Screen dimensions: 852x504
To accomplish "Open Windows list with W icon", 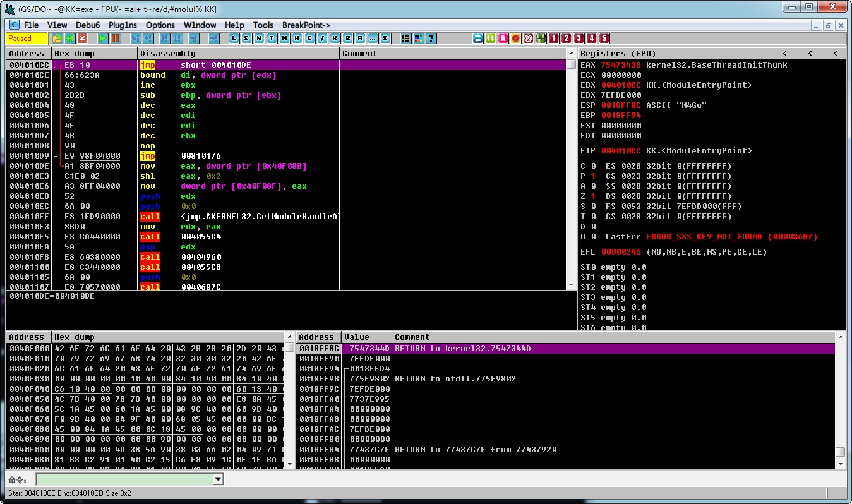I will click(x=284, y=39).
